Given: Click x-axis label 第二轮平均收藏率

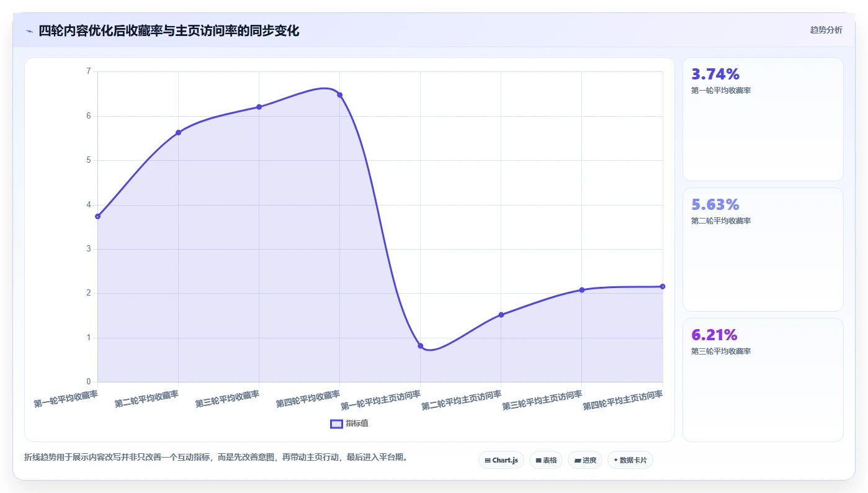Looking at the screenshot, I should [x=146, y=399].
